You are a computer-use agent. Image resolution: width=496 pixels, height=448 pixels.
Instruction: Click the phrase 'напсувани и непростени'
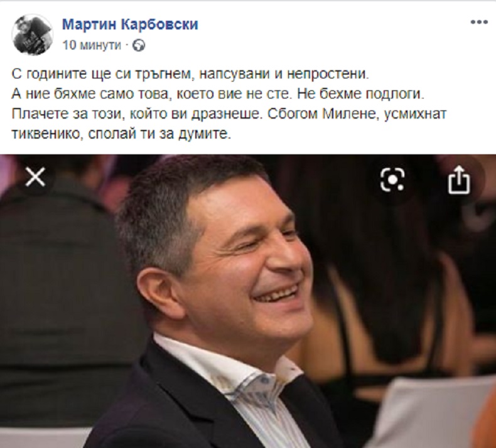click(284, 74)
